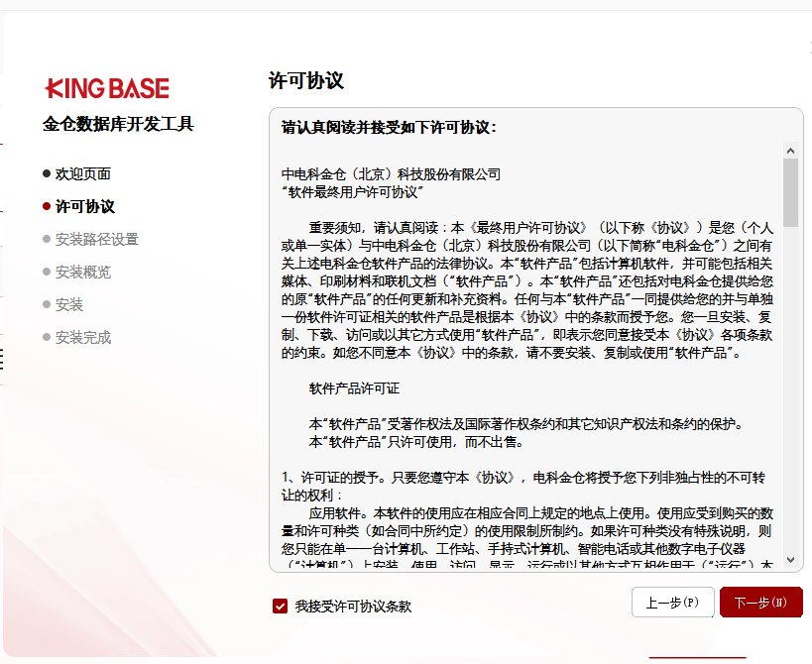Select the 安装 step in sidebar

(x=69, y=304)
